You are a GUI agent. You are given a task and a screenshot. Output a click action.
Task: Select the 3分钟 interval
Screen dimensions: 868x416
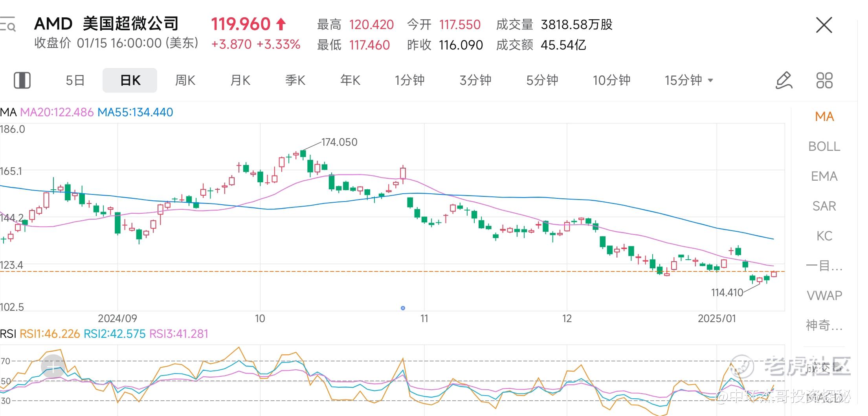[x=475, y=80]
